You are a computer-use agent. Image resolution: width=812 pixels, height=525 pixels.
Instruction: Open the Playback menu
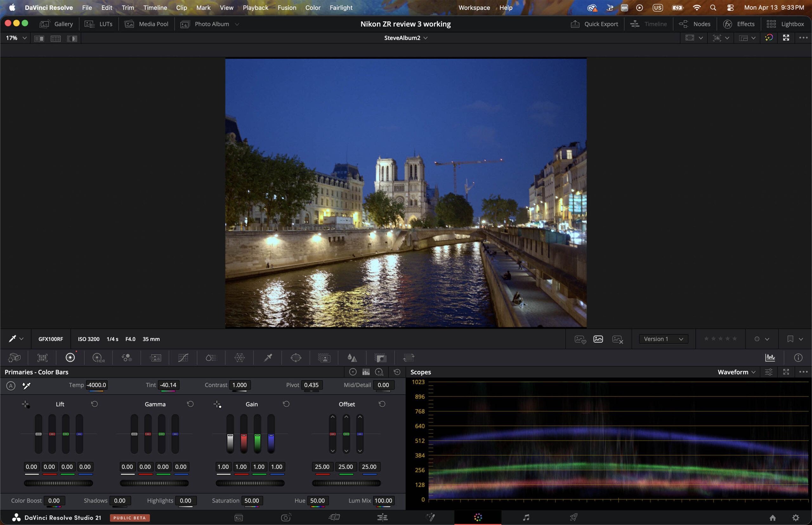click(255, 8)
